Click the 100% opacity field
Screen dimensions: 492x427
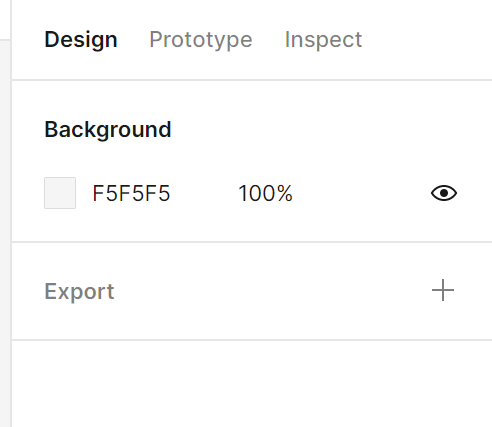(265, 193)
